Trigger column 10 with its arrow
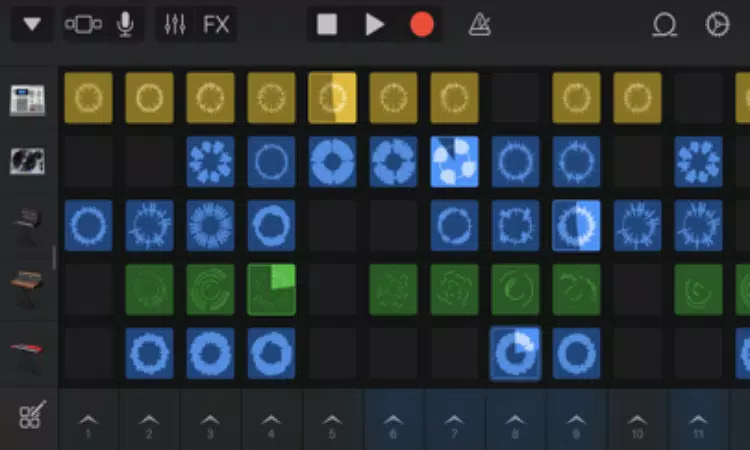The image size is (750, 450). pyautogui.click(x=637, y=420)
